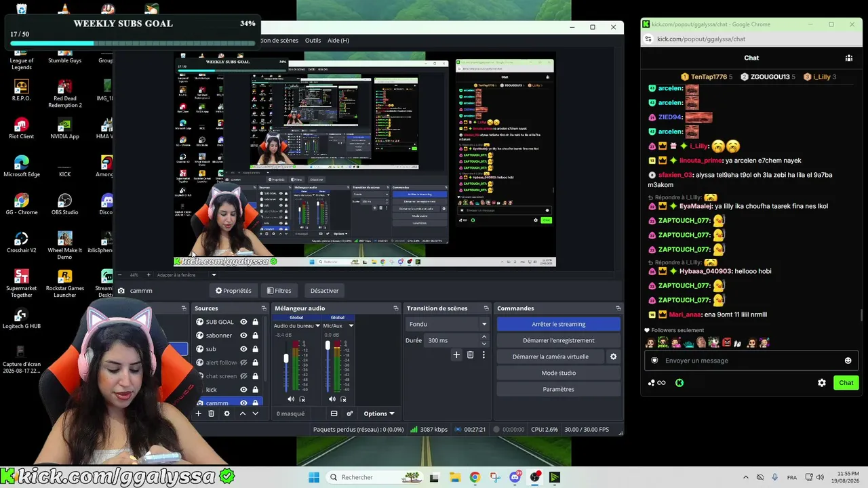Pop out the Sources dock
Image resolution: width=868 pixels, height=488 pixels.
[x=264, y=308]
